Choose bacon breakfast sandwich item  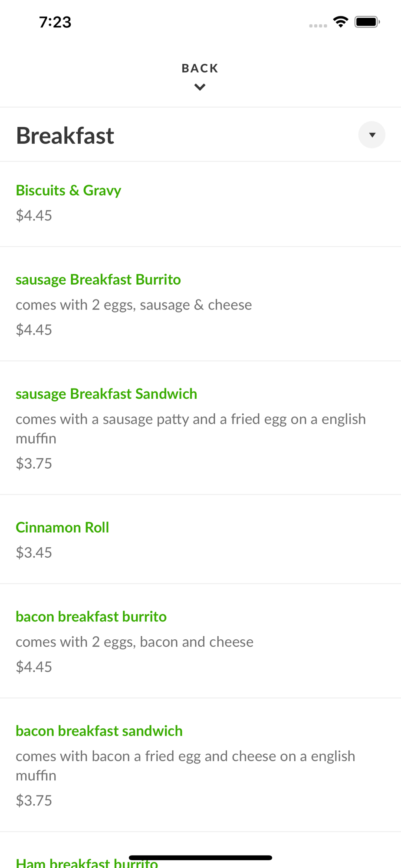(x=99, y=731)
